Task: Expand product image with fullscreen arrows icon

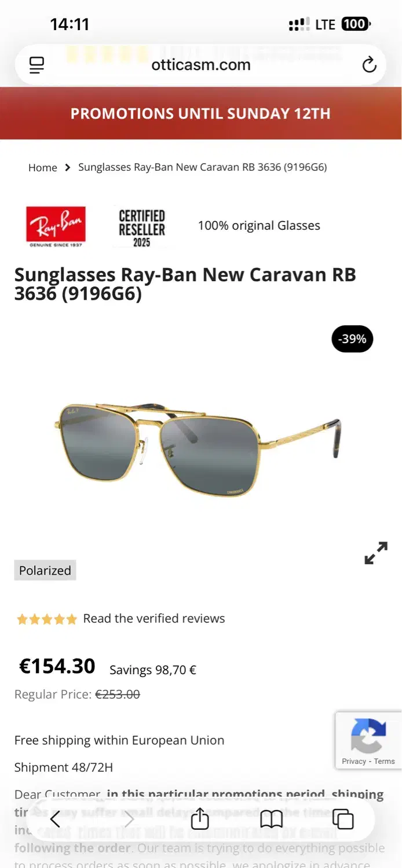Action: click(376, 553)
